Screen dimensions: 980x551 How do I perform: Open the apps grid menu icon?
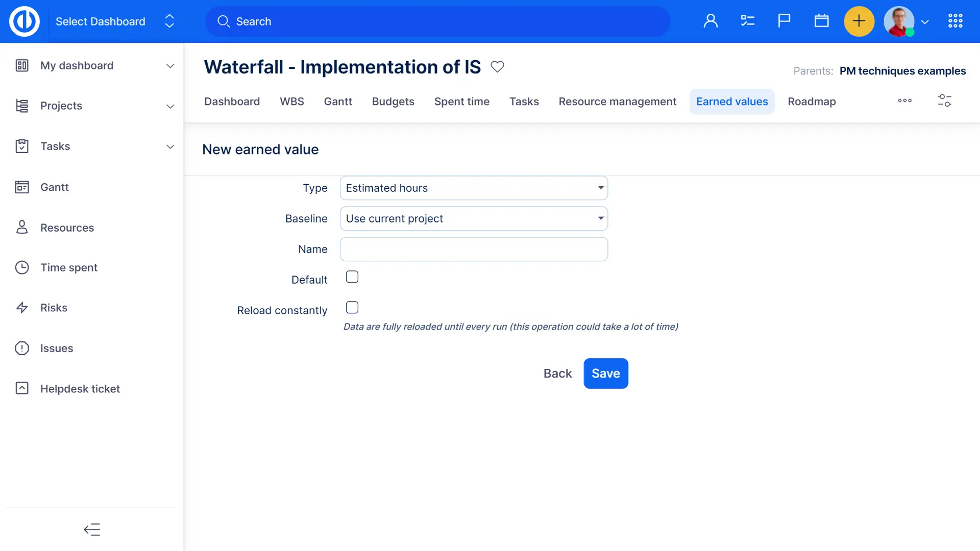pos(955,21)
